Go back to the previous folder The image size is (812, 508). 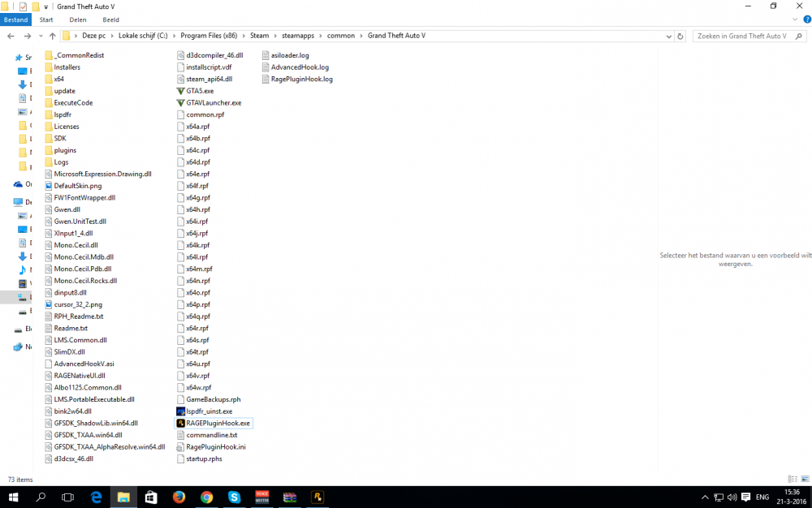click(11, 36)
